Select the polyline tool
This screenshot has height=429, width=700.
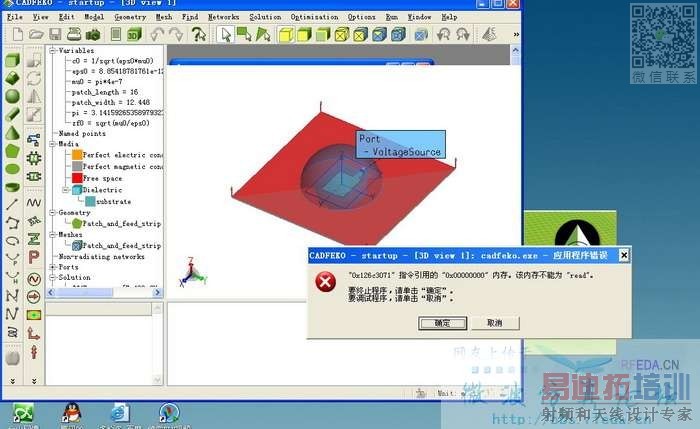pyautogui.click(x=12, y=223)
